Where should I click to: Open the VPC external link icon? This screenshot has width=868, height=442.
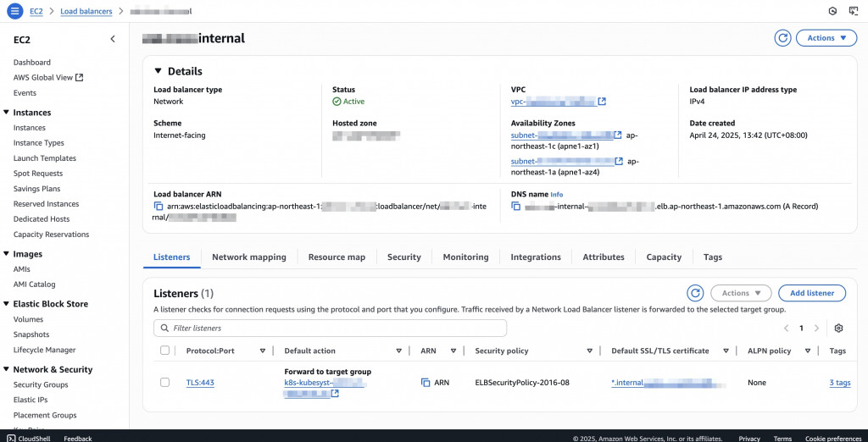603,102
